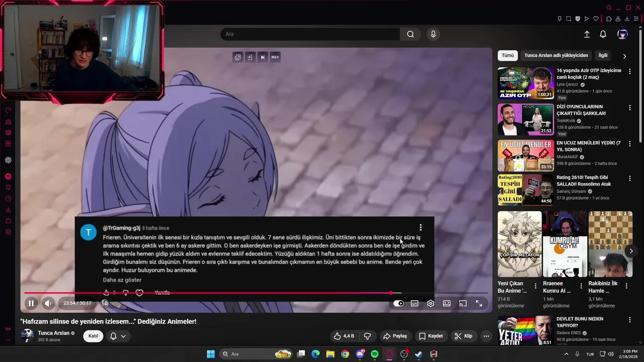Click the RGX button above video

click(275, 57)
